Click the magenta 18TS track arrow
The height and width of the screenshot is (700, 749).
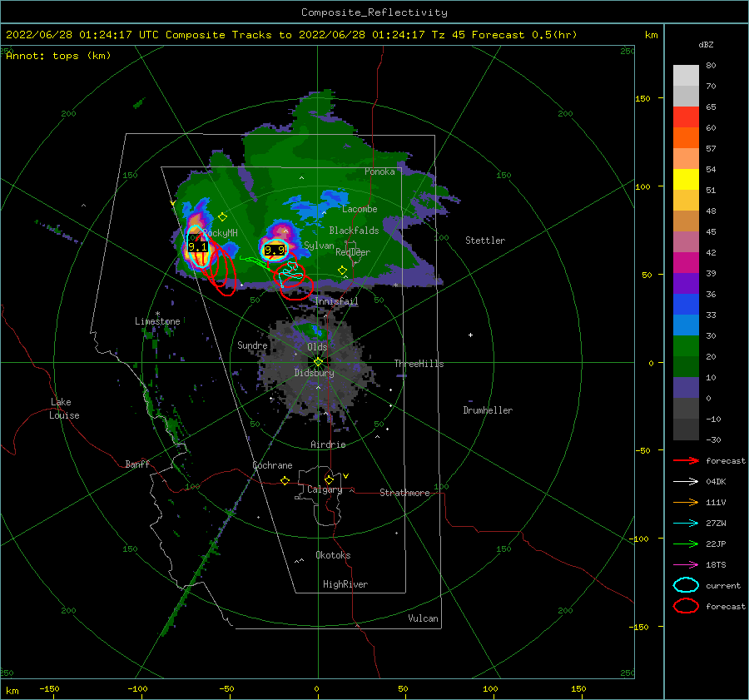point(686,564)
